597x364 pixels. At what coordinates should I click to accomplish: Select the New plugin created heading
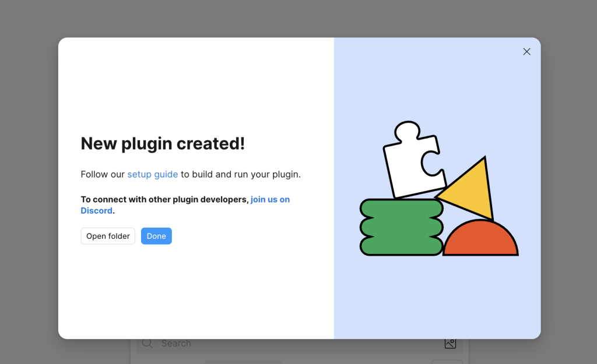coord(163,143)
